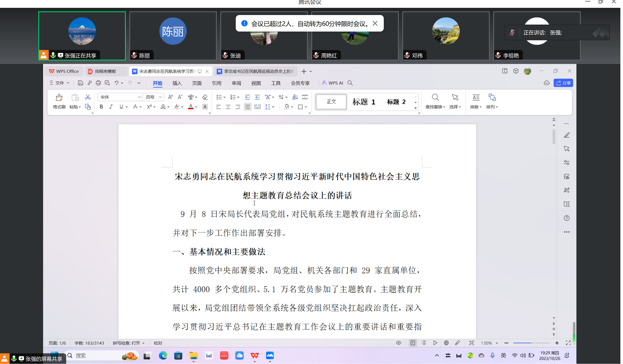Viewport: 623px width, 364px height.
Task: Click the help question mark sidebar icon
Action: (x=567, y=218)
